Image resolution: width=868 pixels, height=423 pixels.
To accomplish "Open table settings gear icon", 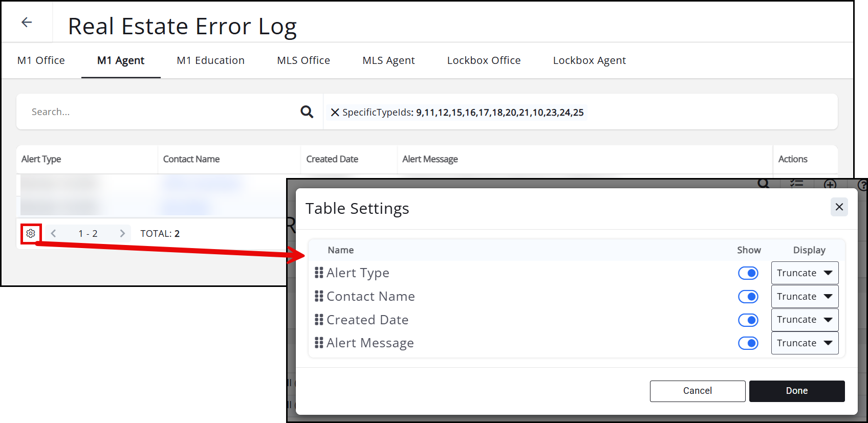I will tap(31, 233).
